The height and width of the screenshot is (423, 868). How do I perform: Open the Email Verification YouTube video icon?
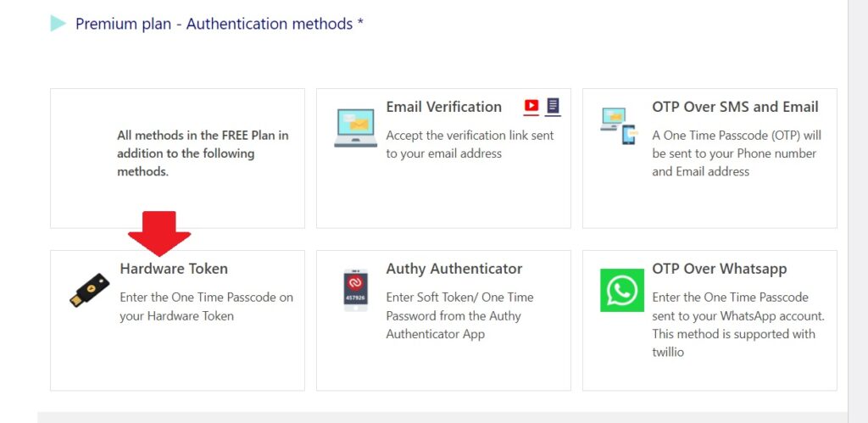[x=531, y=107]
